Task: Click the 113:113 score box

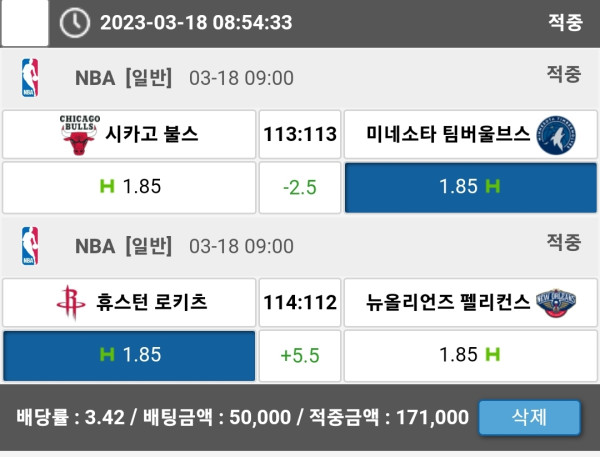Action: point(299,135)
